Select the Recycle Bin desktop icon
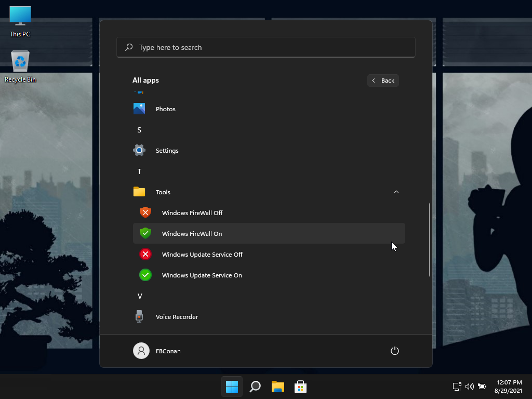 click(x=20, y=66)
